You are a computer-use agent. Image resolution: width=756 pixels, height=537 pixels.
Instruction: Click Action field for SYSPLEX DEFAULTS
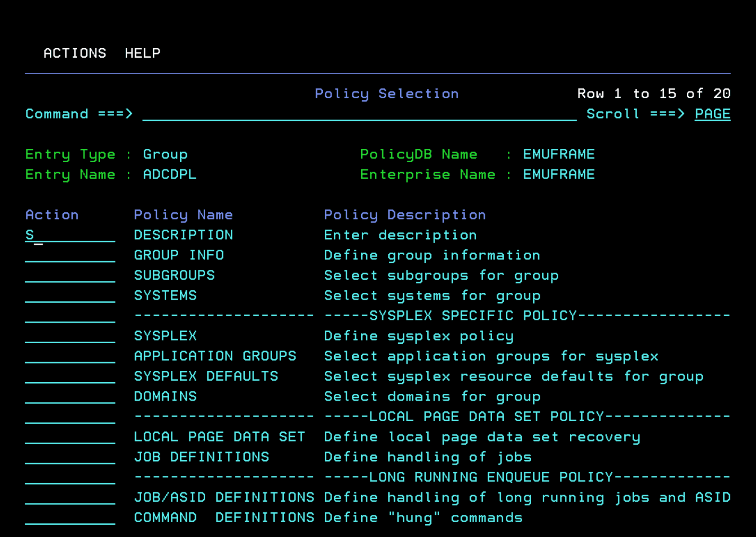[x=70, y=377]
